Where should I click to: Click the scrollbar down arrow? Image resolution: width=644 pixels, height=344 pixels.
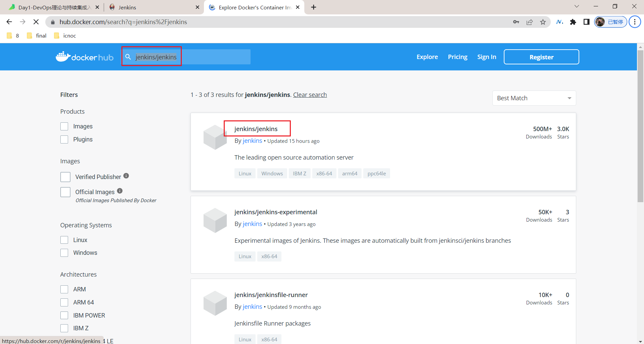tap(640, 341)
